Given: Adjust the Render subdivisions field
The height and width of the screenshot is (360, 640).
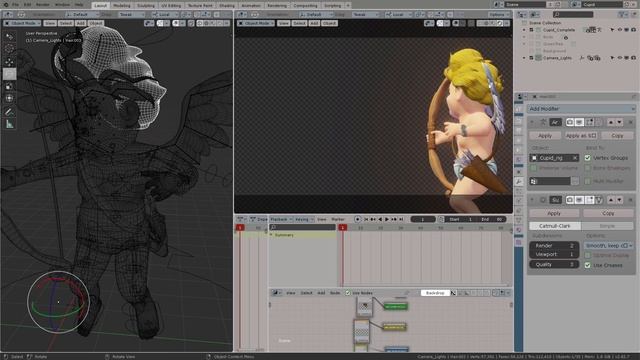Looking at the screenshot, I should coord(554,246).
